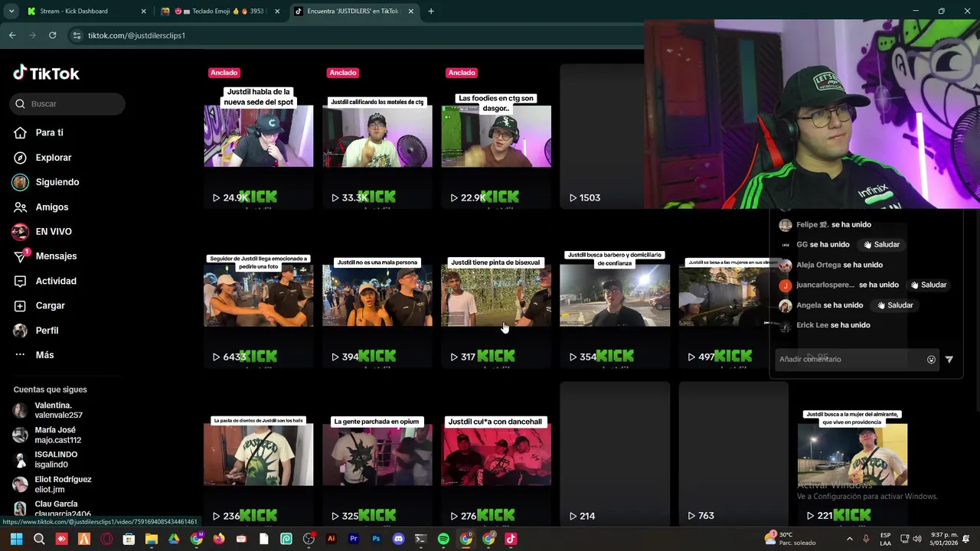
Task: Go to the Perfil page
Action: (x=36, y=331)
